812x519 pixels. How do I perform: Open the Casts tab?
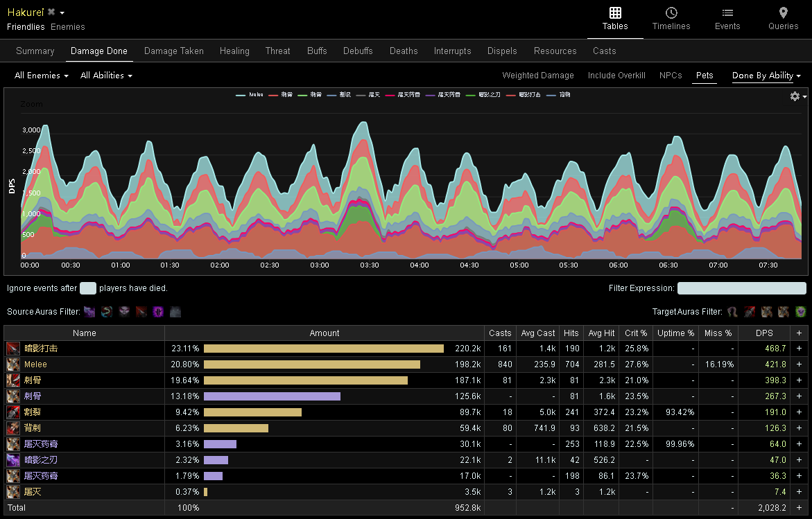[x=605, y=51]
